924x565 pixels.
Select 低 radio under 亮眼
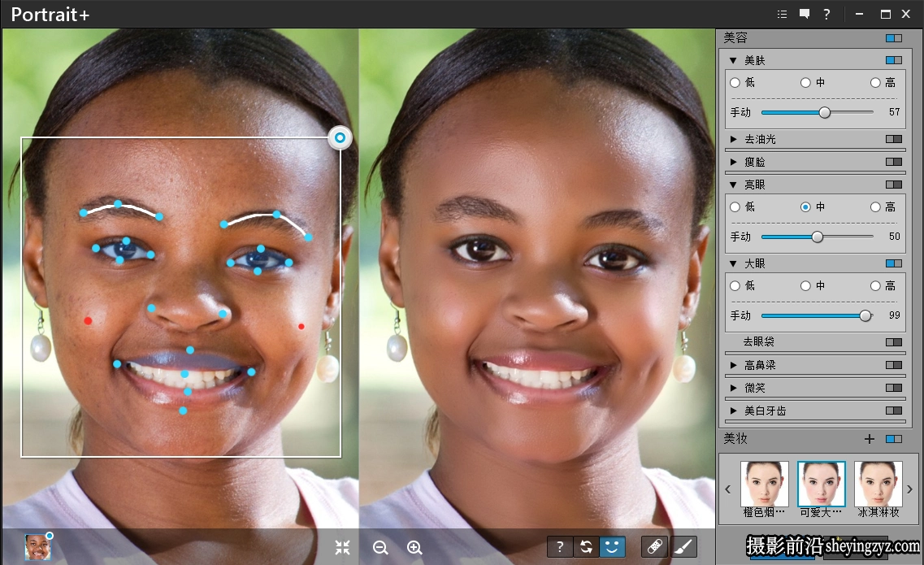735,207
